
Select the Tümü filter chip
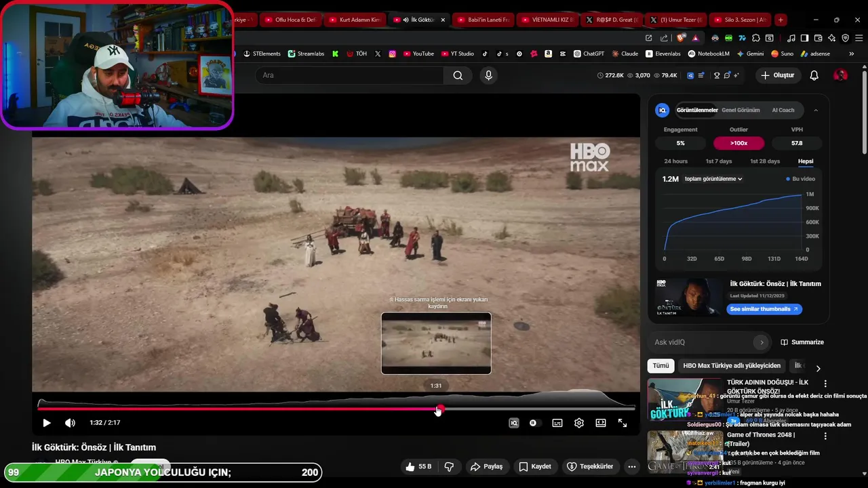click(660, 366)
